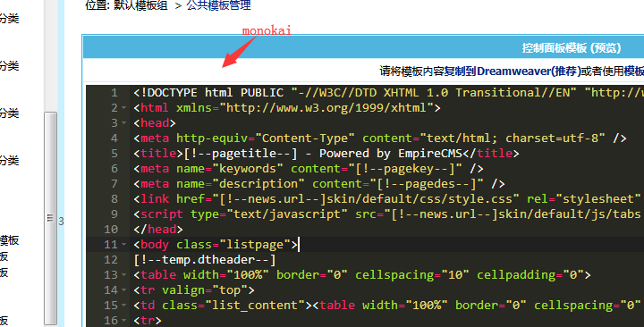Click line number 8 in the gutter
This screenshot has width=644, height=327.
(x=114, y=199)
